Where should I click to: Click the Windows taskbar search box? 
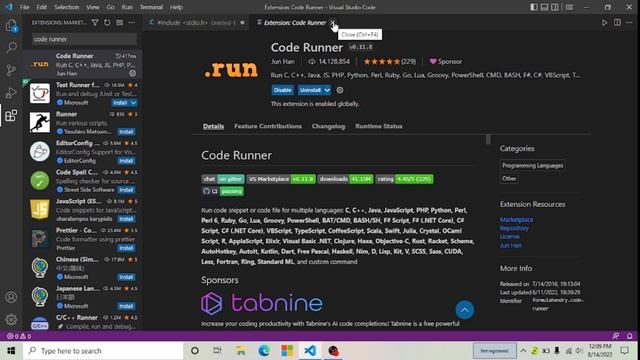tap(103, 351)
